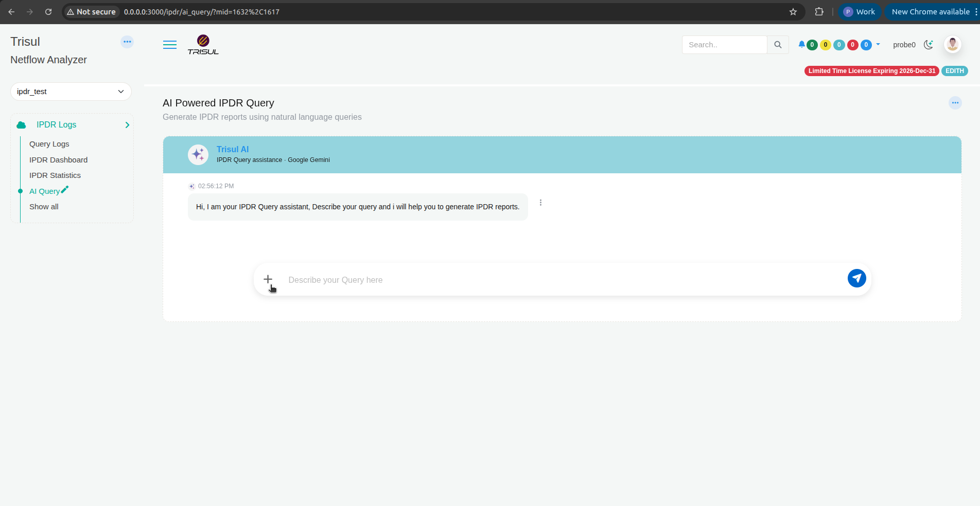980x506 pixels.
Task: Click the IPDR Logs cloud icon
Action: click(x=22, y=125)
